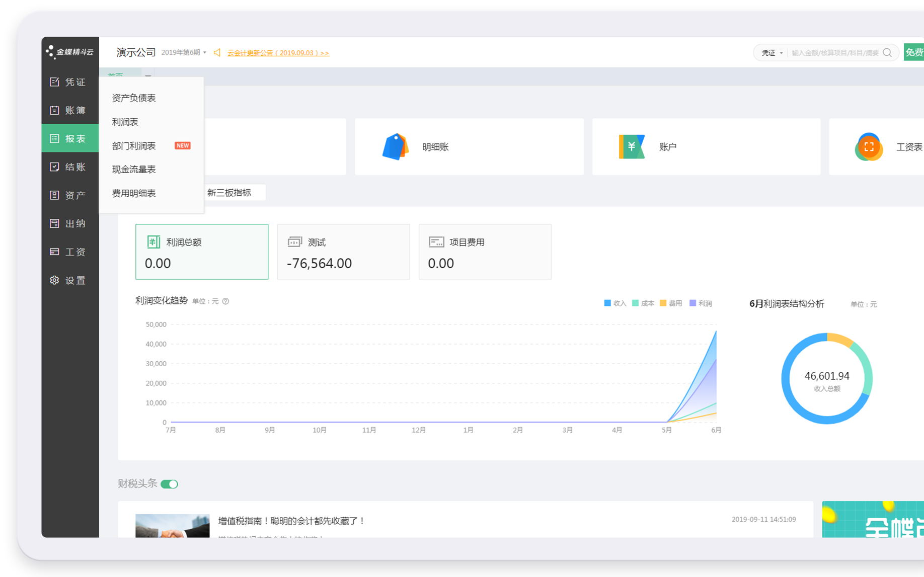
Task: Open the 明细账 blue tag icon
Action: [x=395, y=147]
